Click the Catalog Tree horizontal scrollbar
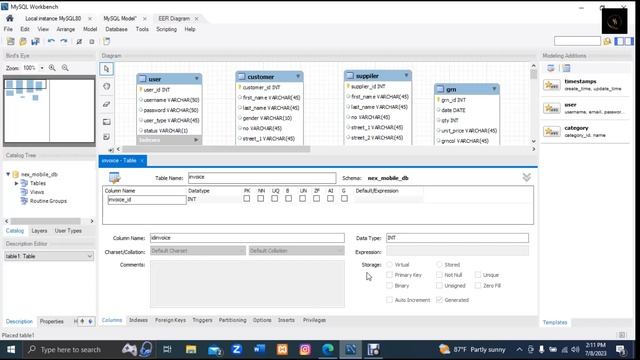This screenshot has height=360, width=640. pyautogui.click(x=46, y=221)
